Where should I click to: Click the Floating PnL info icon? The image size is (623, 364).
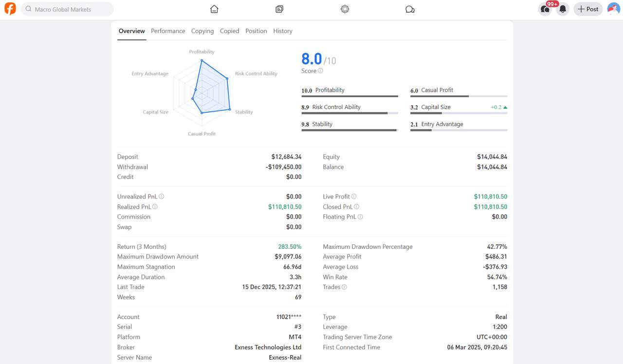(361, 217)
